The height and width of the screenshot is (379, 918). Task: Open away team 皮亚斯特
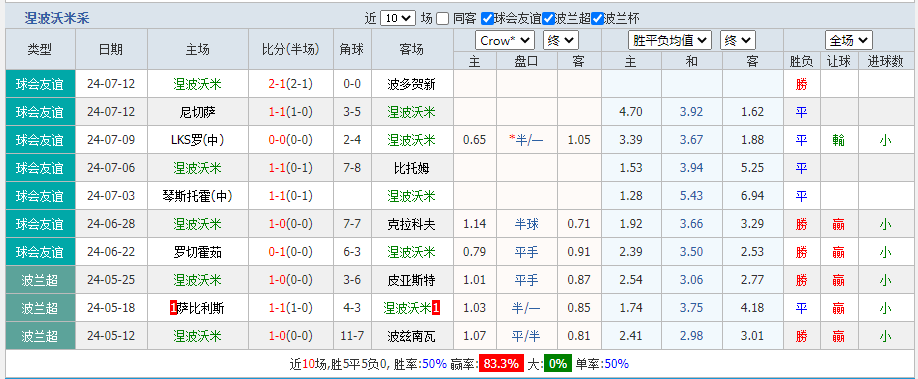pyautogui.click(x=412, y=281)
